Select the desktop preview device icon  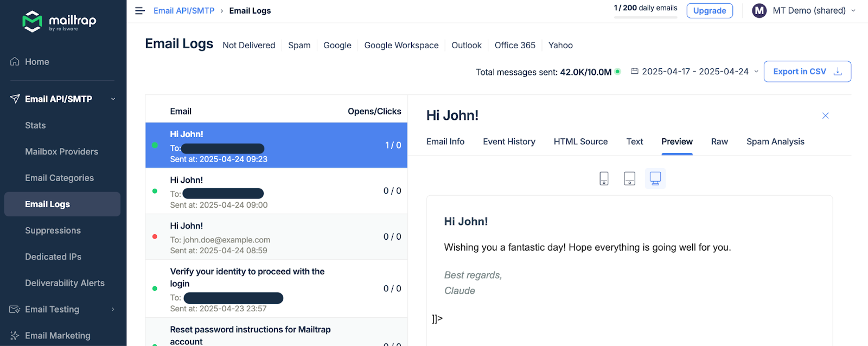point(655,178)
